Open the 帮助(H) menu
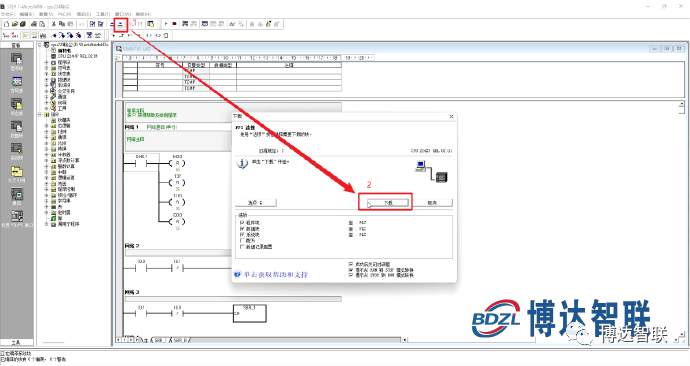 143,14
